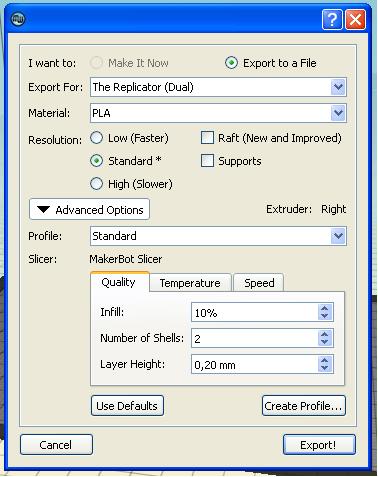Increase Infill value with up arrow
The height and width of the screenshot is (477, 378).
click(325, 309)
